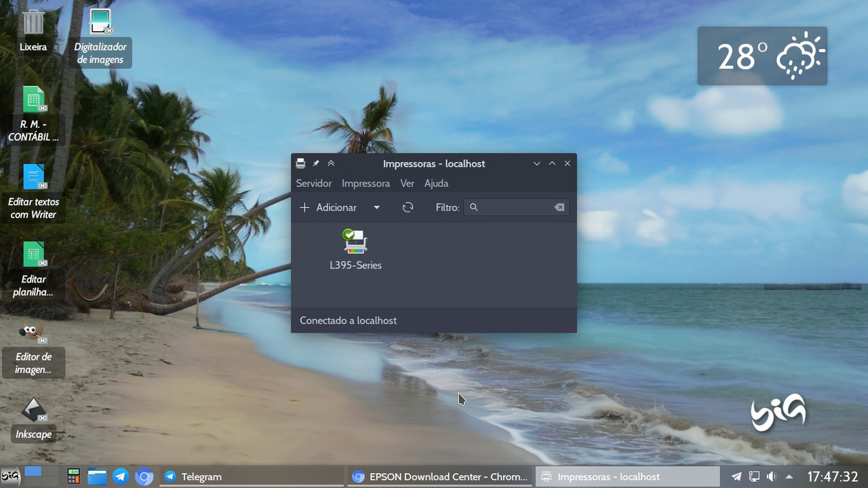Open Digitalizador de imagens desktop icon
Viewport: 868px width, 488px height.
click(100, 37)
